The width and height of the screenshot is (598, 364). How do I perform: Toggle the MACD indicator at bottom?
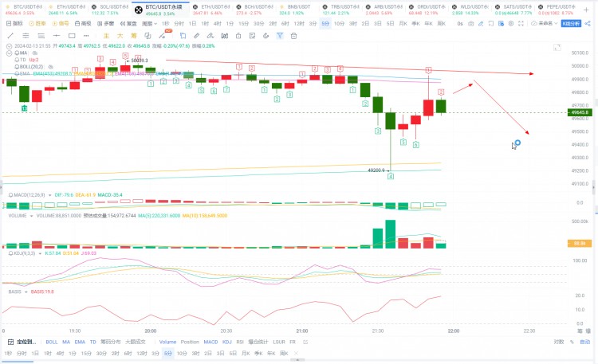210,342
